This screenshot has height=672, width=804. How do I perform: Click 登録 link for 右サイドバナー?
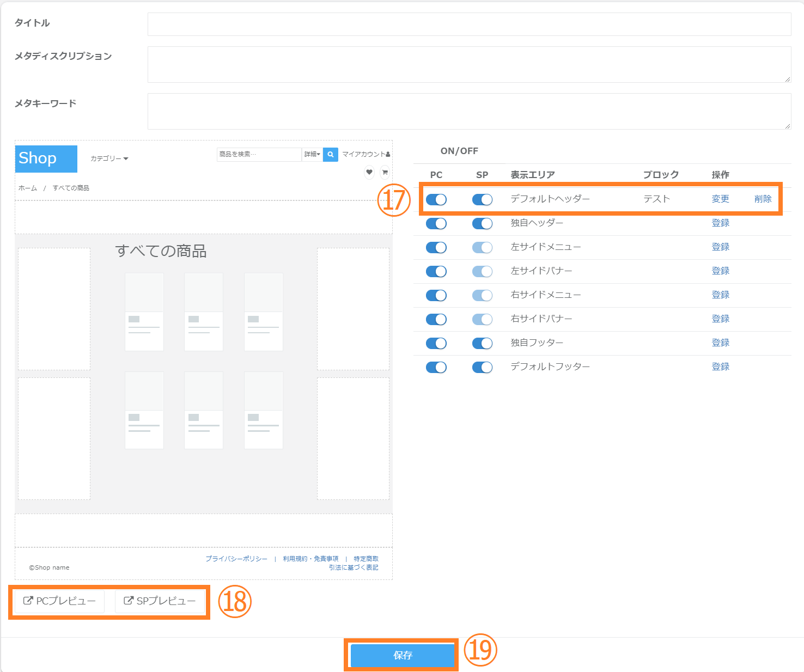[720, 319]
